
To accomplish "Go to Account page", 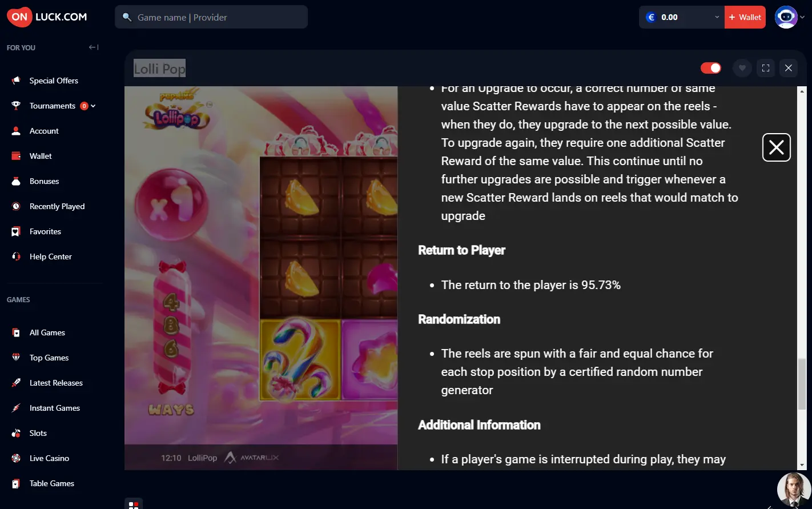I will coord(44,131).
